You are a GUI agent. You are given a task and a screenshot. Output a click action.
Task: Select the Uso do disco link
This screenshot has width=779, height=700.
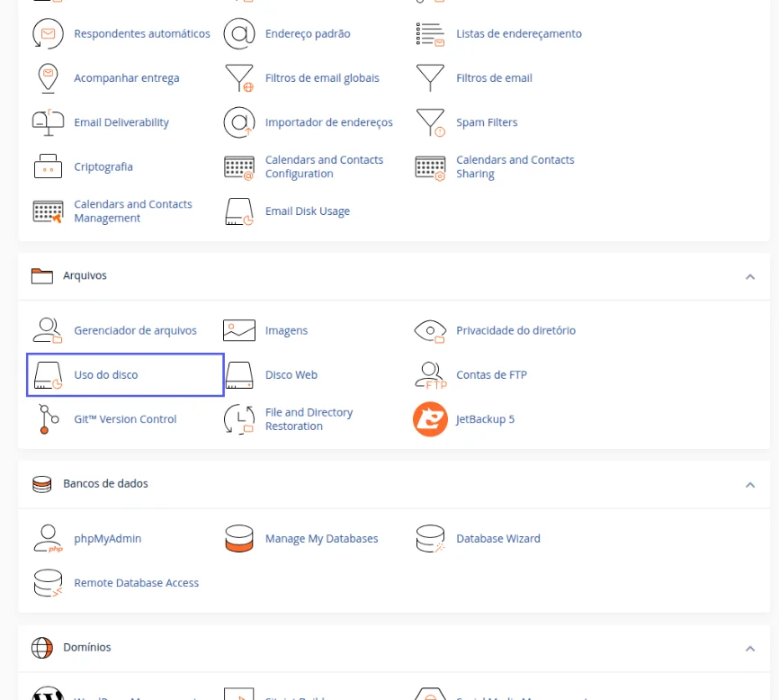coord(106,375)
